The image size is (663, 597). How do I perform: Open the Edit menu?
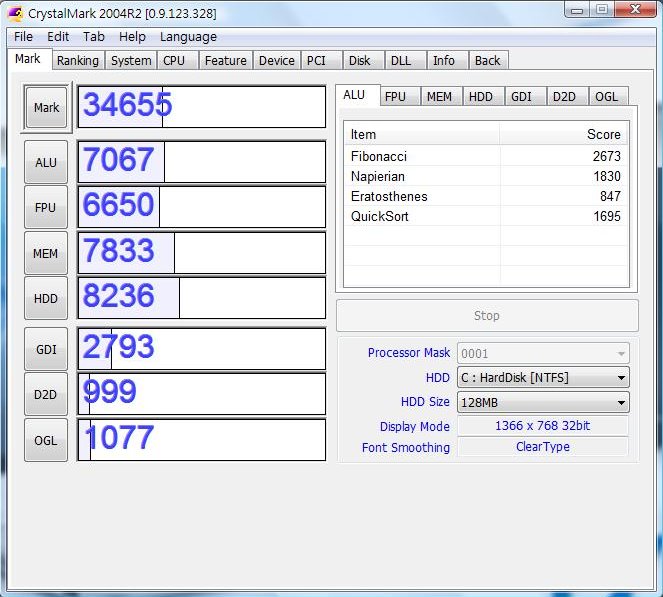coord(58,37)
